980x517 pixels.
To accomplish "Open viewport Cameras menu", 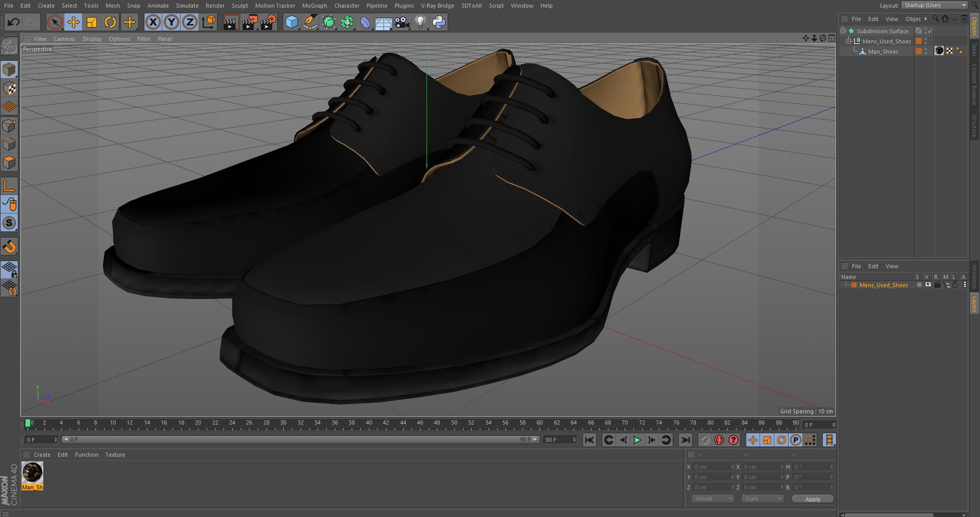I will point(64,39).
